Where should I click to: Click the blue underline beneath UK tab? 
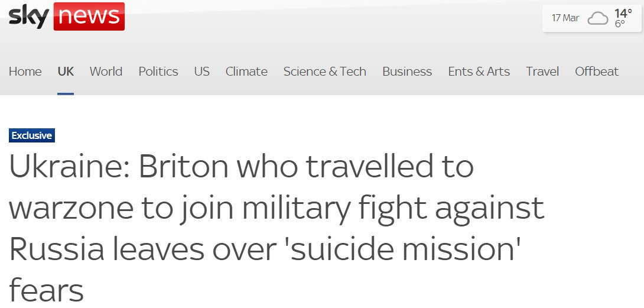point(66,93)
